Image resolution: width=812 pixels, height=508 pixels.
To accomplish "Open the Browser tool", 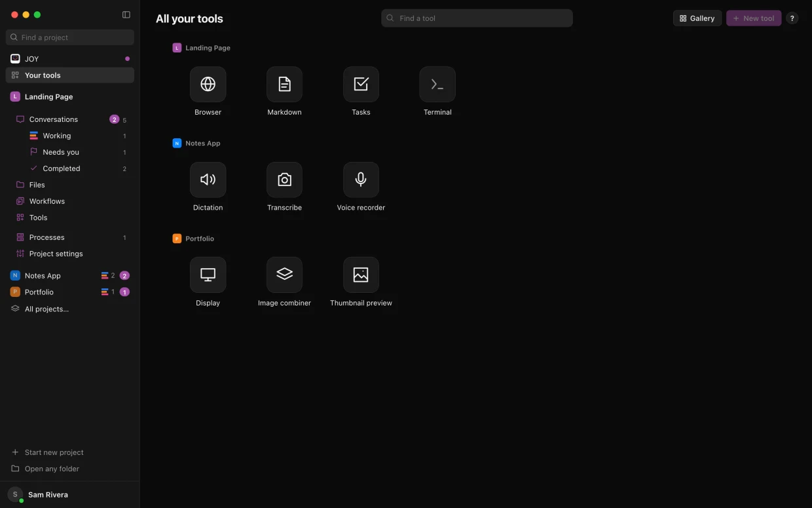I will point(208,85).
